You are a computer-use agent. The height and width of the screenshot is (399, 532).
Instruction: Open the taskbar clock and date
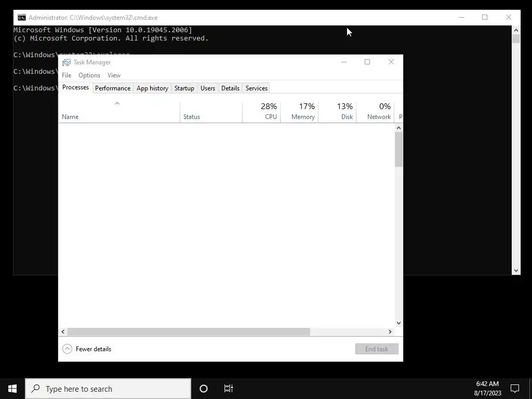pos(487,389)
